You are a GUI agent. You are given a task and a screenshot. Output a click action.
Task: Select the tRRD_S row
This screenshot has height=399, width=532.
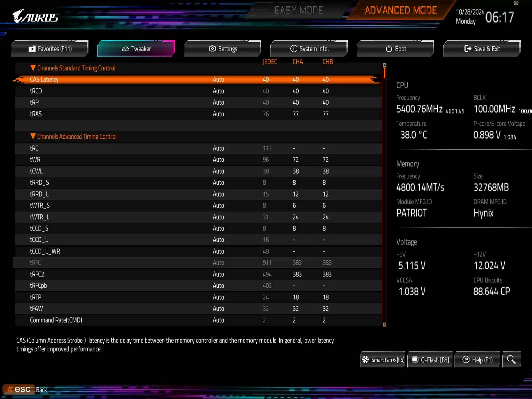(x=199, y=183)
